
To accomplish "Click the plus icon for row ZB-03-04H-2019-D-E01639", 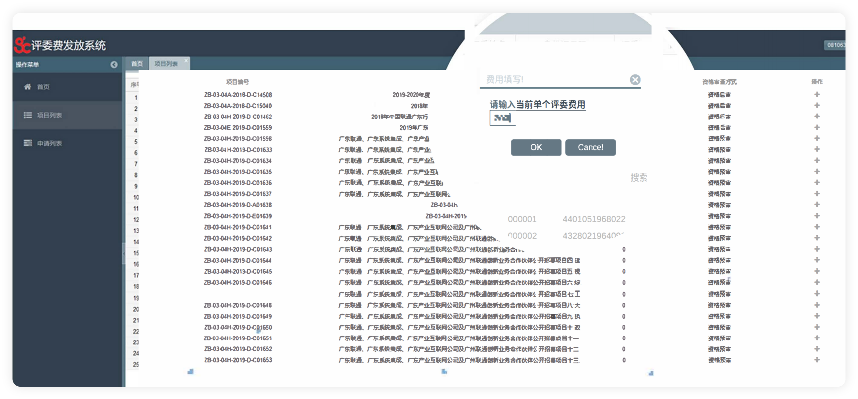I will coord(817,216).
